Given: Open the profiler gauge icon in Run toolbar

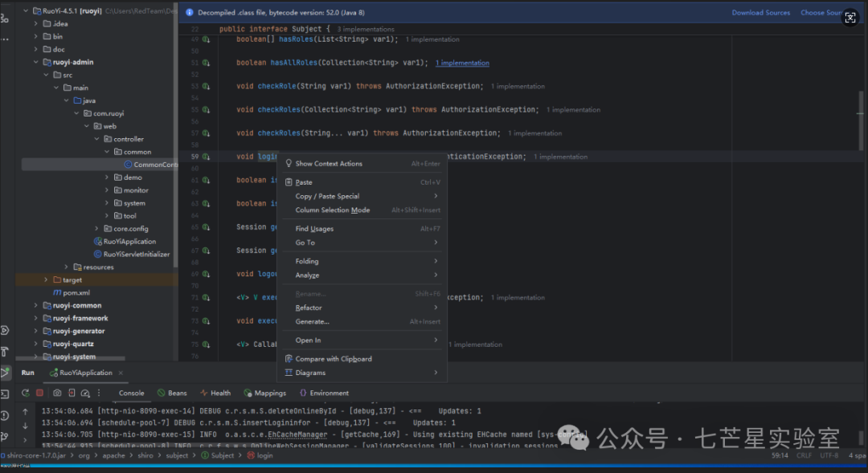Looking at the screenshot, I should click(85, 393).
